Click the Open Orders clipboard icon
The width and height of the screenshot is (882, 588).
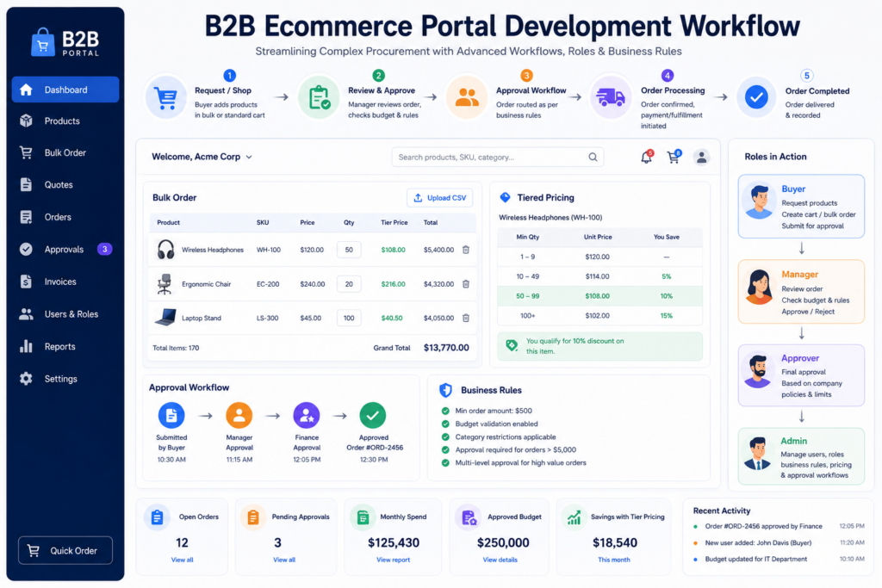(x=157, y=517)
